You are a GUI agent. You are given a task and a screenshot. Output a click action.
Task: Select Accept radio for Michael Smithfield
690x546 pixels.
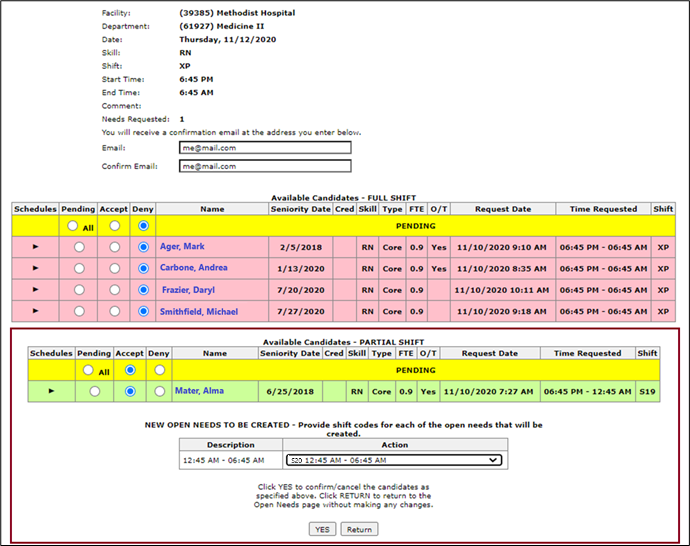point(115,312)
